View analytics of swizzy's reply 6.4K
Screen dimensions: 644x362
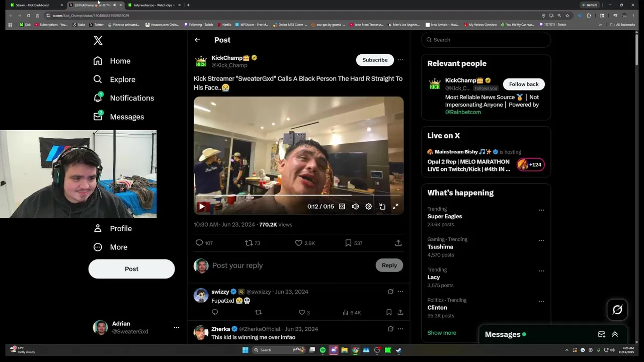pos(351,312)
